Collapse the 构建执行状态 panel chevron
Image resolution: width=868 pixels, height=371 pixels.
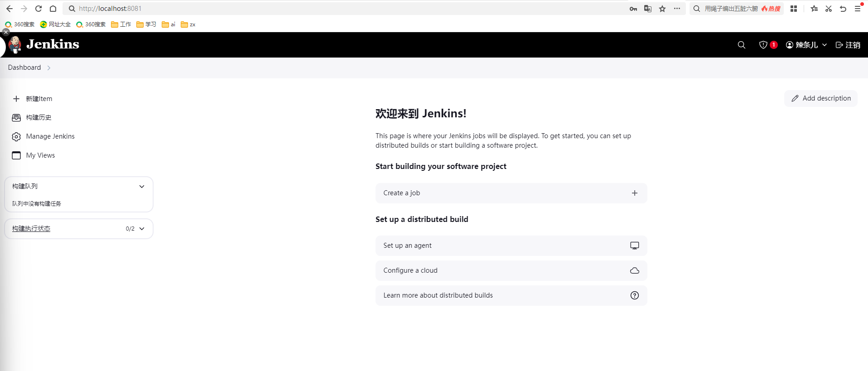pyautogui.click(x=142, y=229)
